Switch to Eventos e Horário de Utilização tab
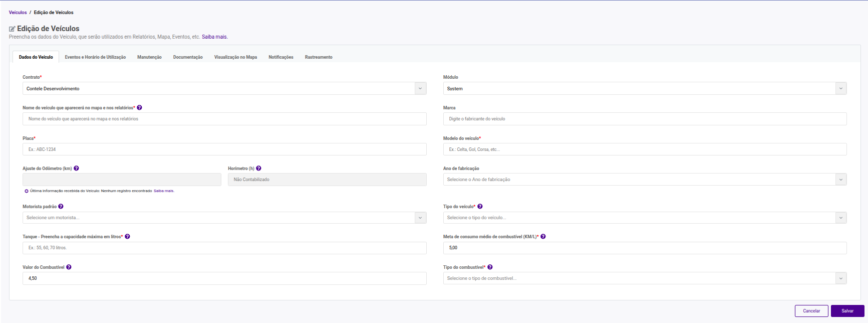The width and height of the screenshot is (868, 323). [95, 57]
